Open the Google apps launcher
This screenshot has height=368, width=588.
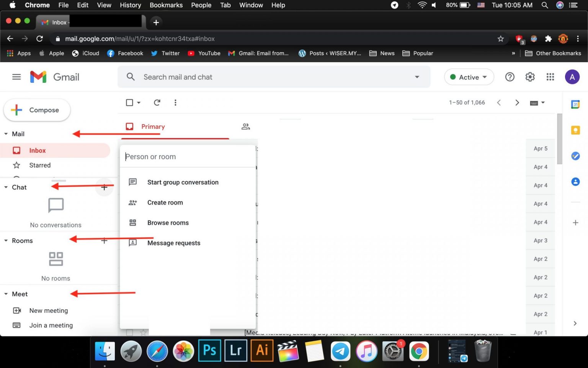pos(550,77)
